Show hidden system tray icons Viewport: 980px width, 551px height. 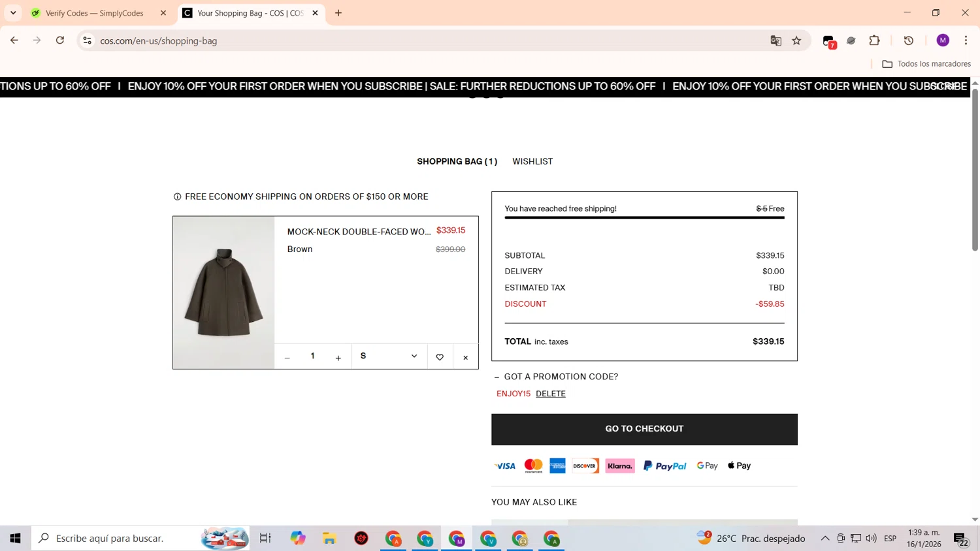825,539
